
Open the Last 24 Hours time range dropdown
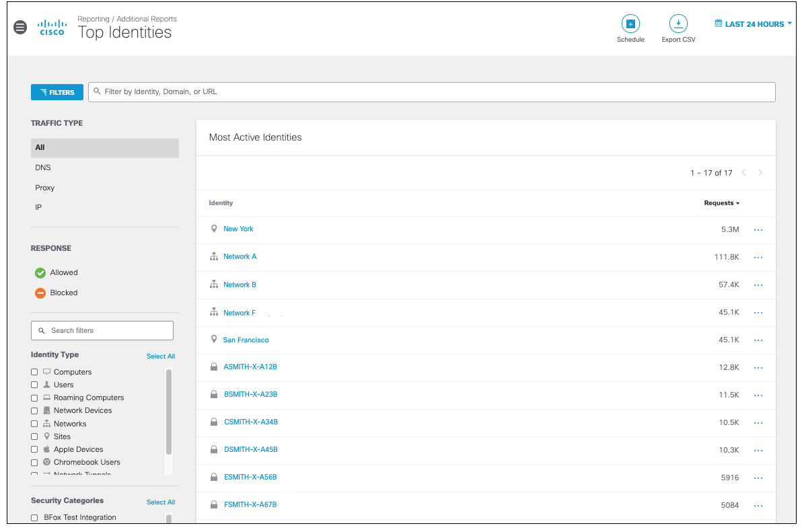(753, 24)
